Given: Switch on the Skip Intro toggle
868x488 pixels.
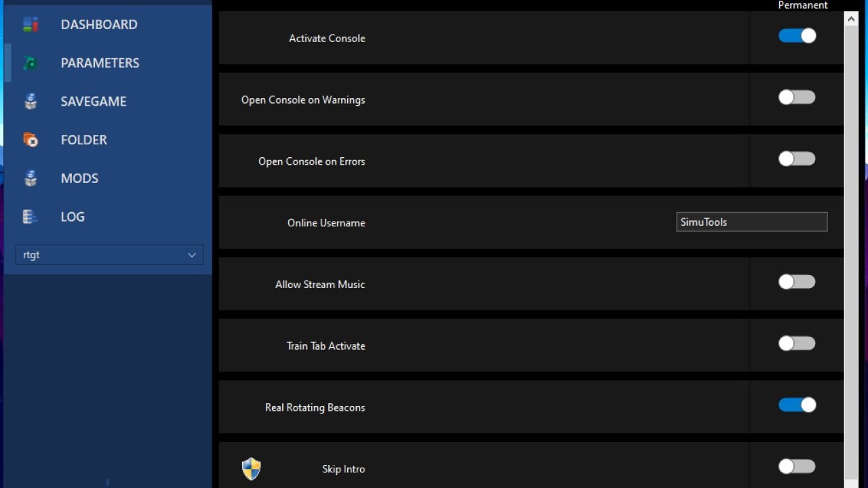Looking at the screenshot, I should (797, 466).
